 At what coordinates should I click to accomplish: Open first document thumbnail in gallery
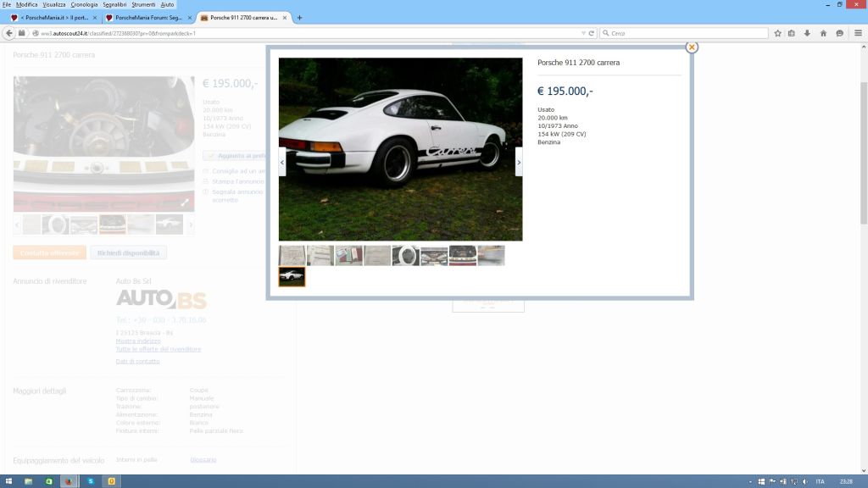click(292, 256)
